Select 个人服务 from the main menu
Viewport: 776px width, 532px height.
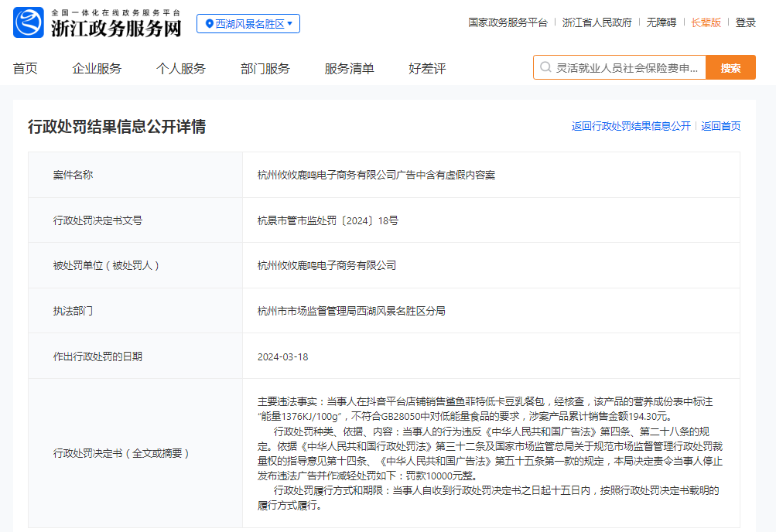coord(181,69)
